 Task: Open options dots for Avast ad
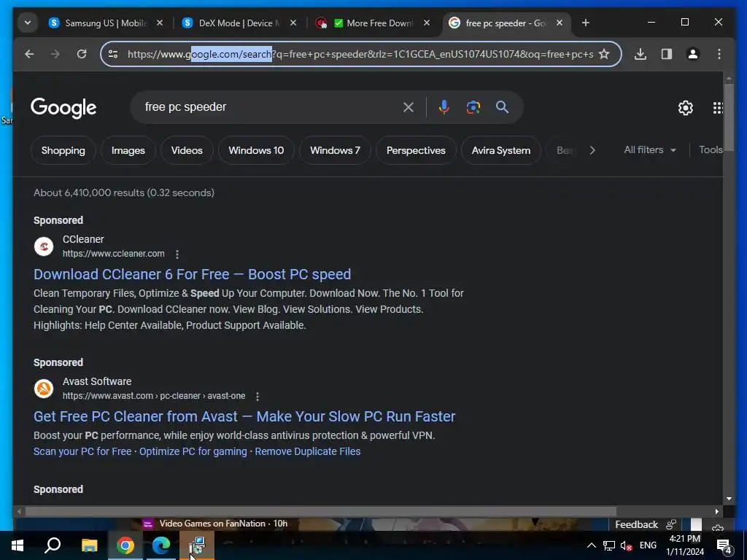click(x=258, y=396)
